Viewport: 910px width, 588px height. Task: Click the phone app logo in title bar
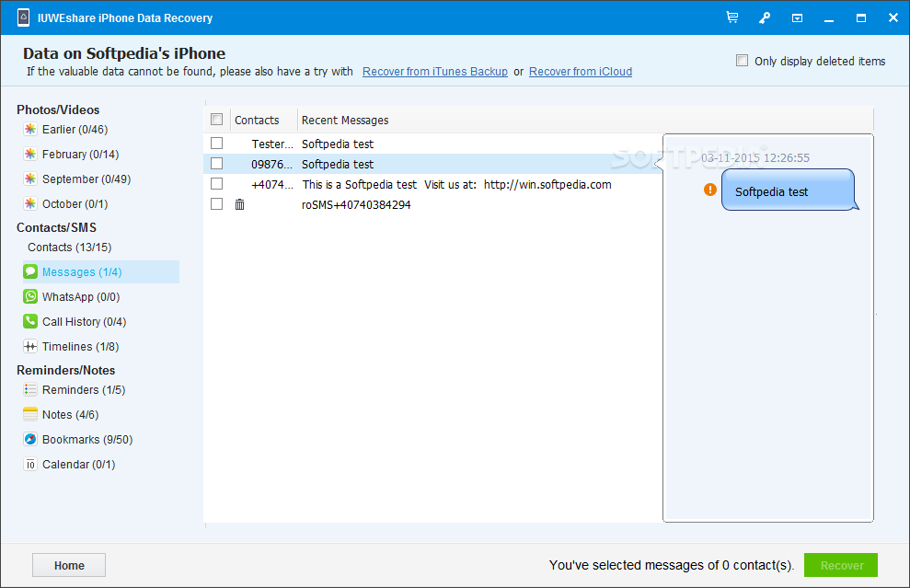[x=24, y=17]
